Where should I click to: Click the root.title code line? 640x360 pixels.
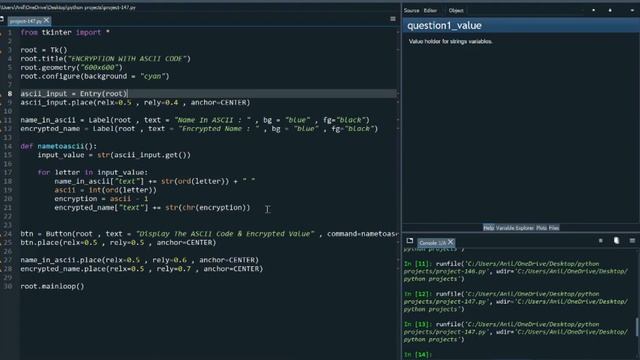tap(105, 59)
